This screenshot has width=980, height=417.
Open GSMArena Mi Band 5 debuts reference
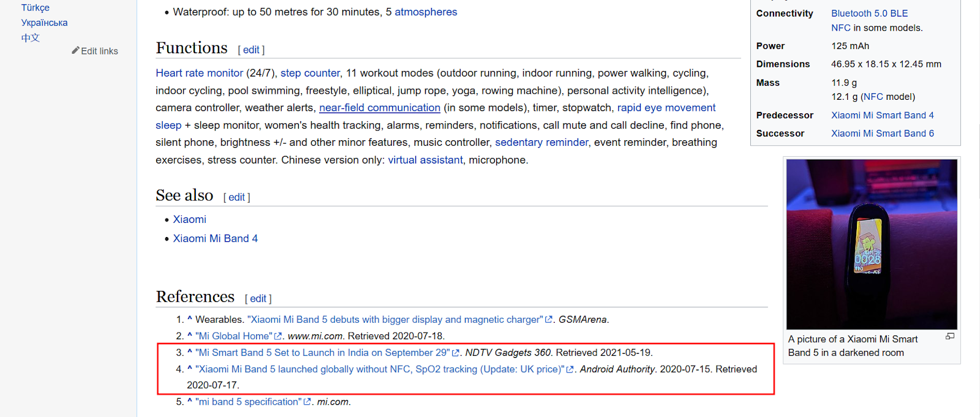point(395,320)
